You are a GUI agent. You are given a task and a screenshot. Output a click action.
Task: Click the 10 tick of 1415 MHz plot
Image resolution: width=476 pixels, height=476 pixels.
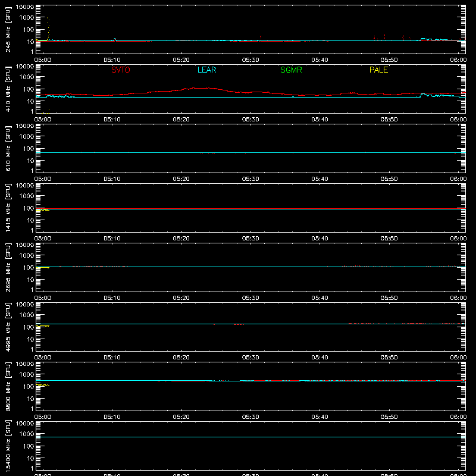(30, 220)
